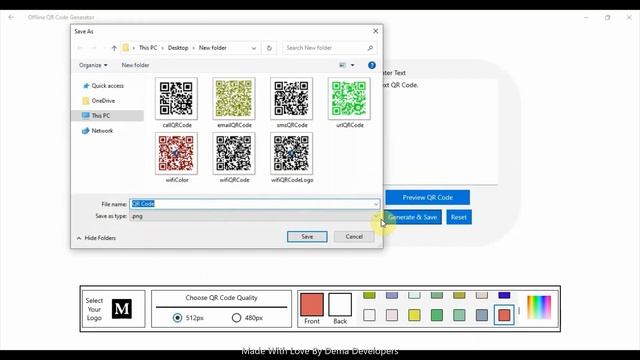This screenshot has width=640, height=360.
Task: Click the New folder breadcrumb
Action: click(x=213, y=48)
